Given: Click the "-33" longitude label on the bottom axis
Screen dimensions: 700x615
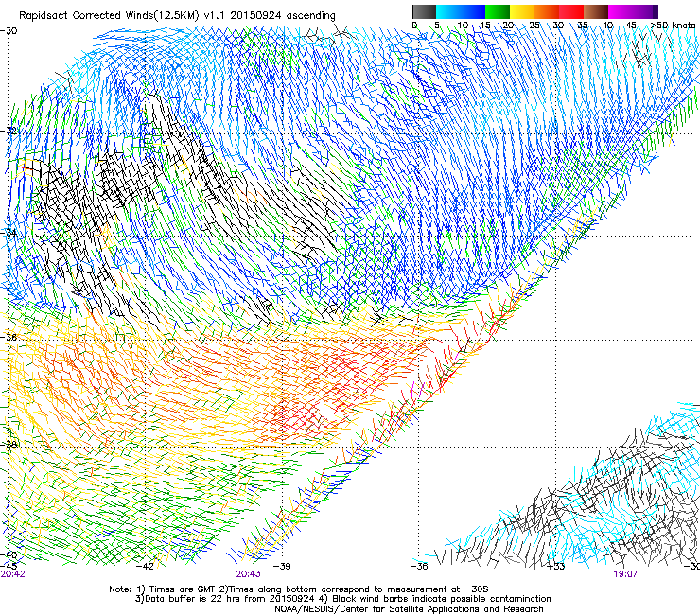Looking at the screenshot, I should click(x=556, y=567).
